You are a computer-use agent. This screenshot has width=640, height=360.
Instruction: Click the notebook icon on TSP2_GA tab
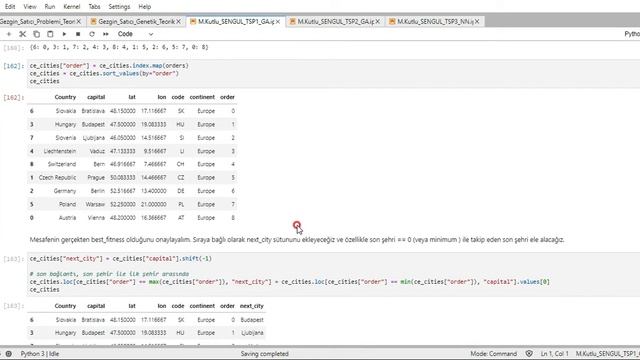(x=293, y=22)
